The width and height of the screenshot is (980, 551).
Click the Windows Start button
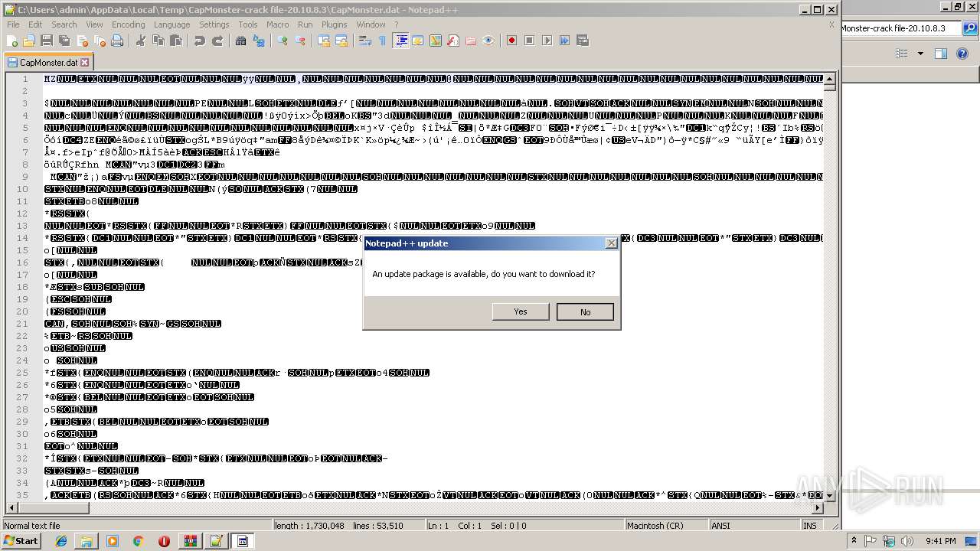(21, 541)
